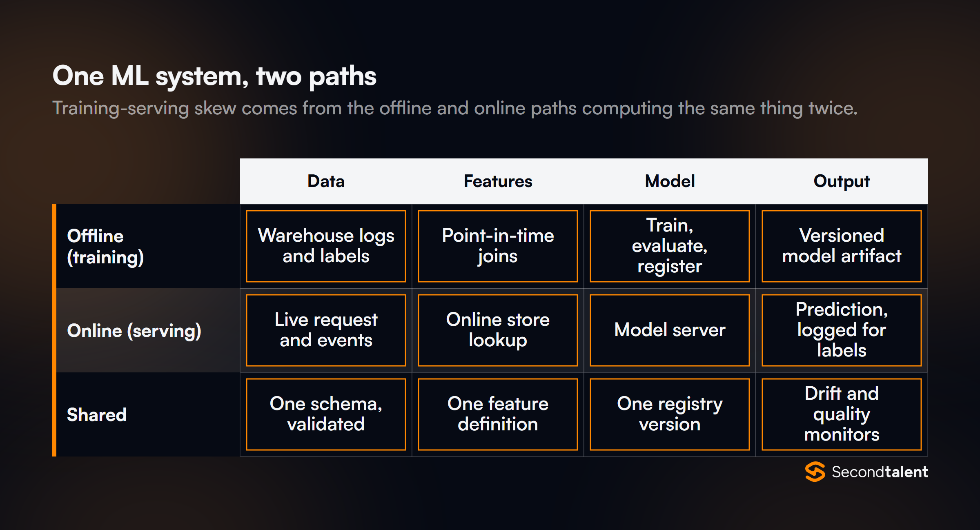Select the Shared row label
980x530 pixels.
coord(97,415)
